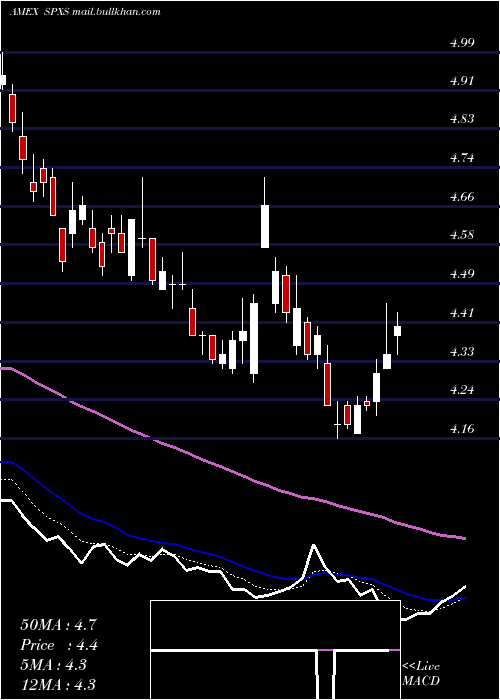Click the 4.41 price axis label
This screenshot has width=500, height=700.
462,312
